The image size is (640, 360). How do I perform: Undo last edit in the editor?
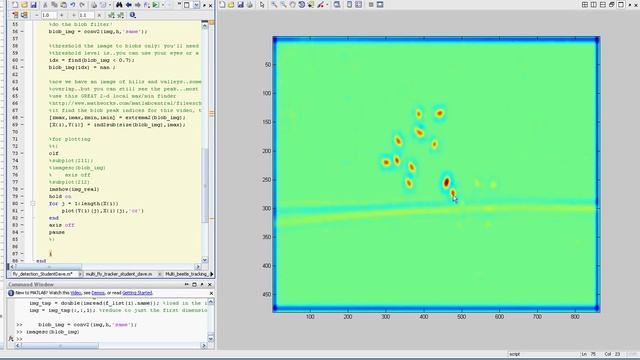pyautogui.click(x=73, y=5)
